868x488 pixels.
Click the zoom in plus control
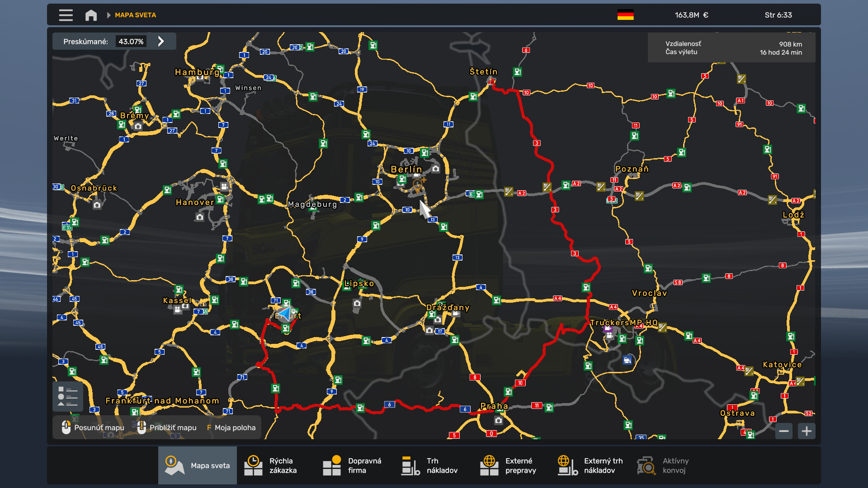[807, 431]
